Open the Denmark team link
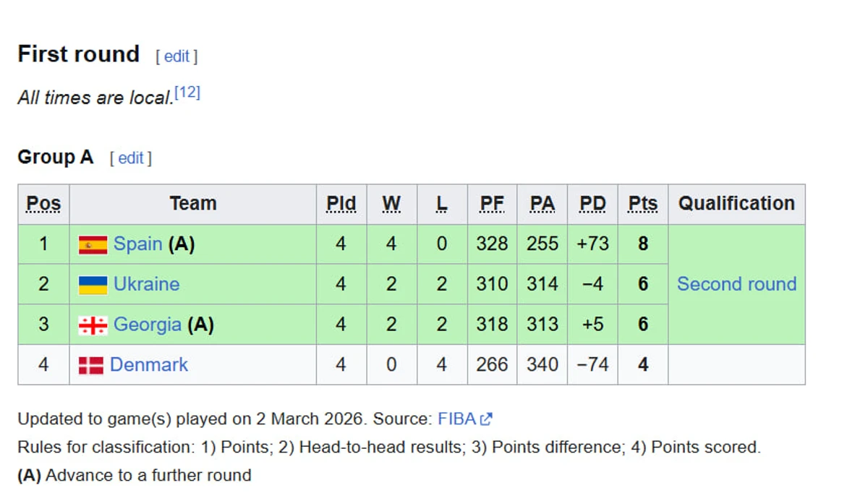 click(149, 364)
